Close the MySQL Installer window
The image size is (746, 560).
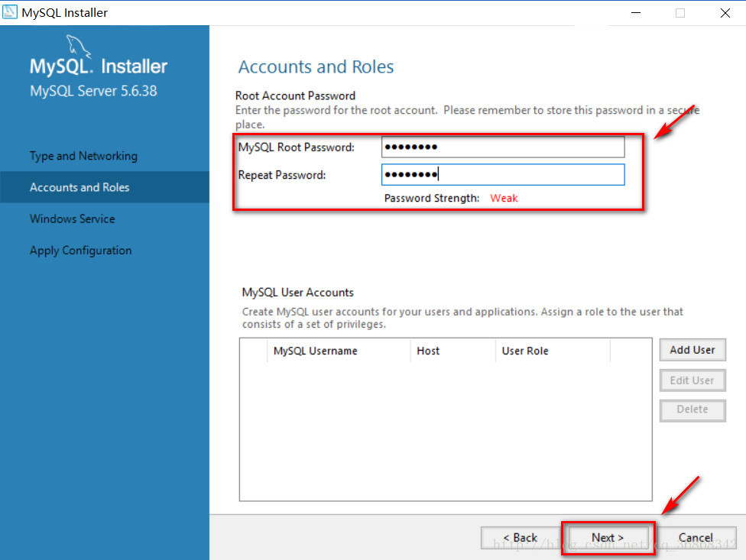tap(725, 13)
